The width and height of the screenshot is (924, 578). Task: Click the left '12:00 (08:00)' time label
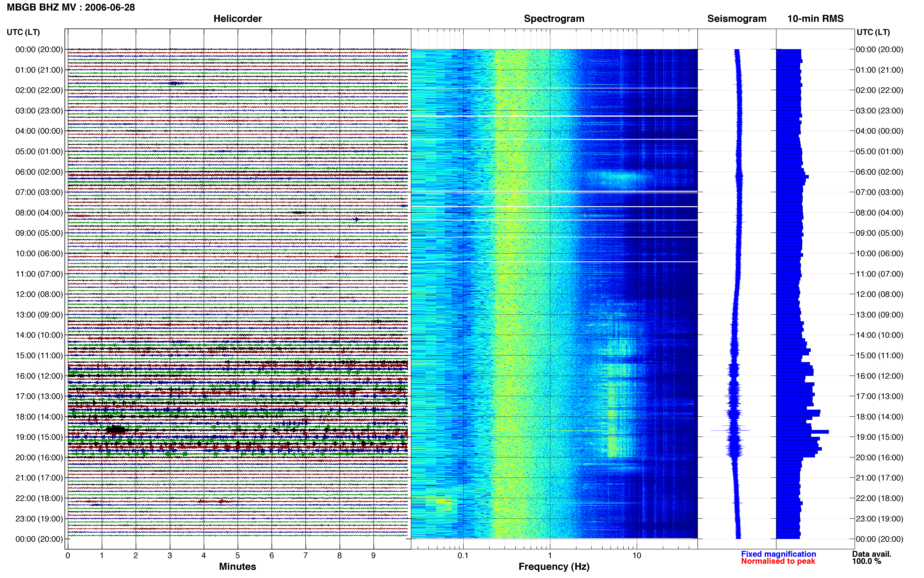(39, 294)
